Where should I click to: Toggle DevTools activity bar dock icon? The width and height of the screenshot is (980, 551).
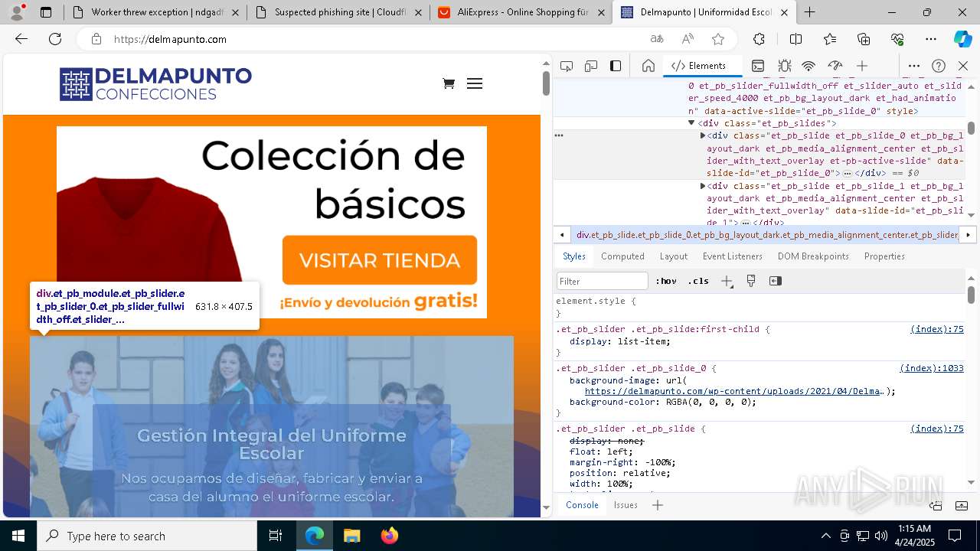(x=616, y=66)
